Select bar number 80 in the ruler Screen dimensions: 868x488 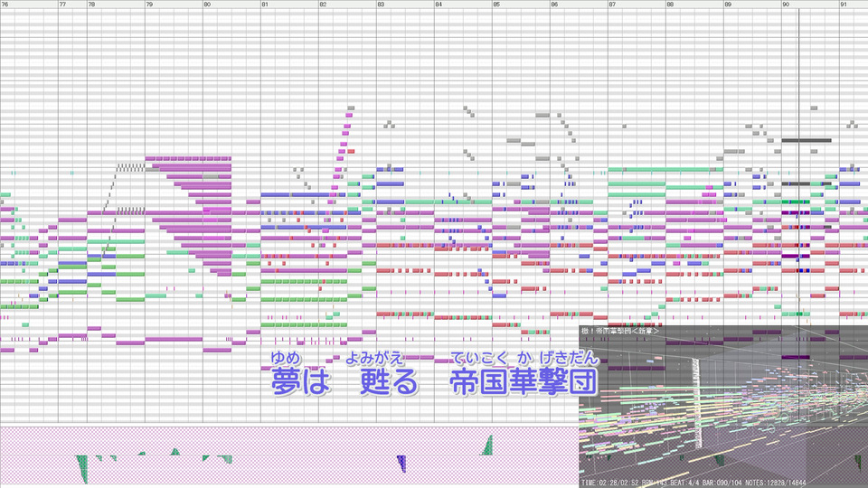(207, 4)
